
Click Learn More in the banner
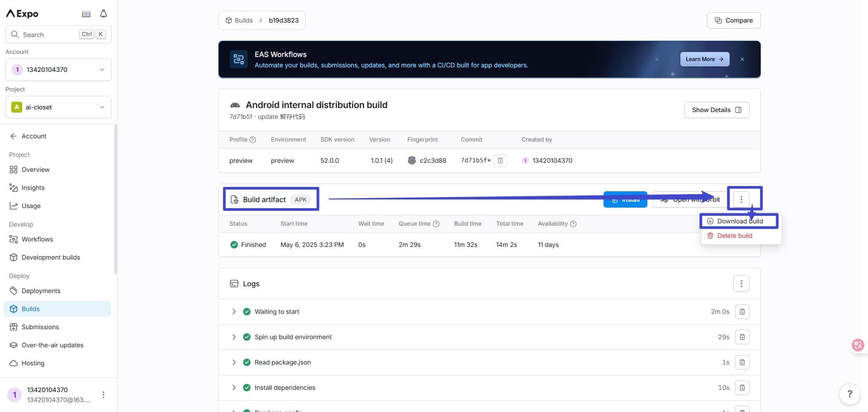click(x=704, y=59)
